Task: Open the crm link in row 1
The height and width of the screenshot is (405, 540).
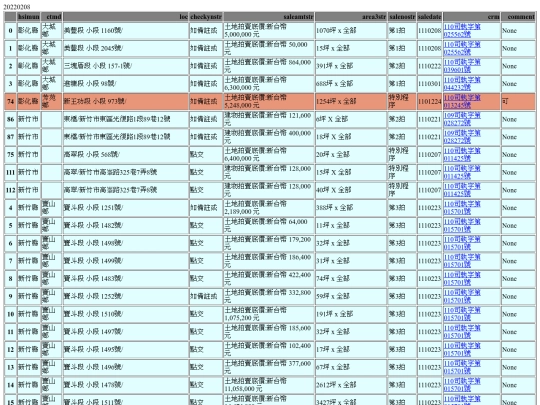Action: [462, 48]
